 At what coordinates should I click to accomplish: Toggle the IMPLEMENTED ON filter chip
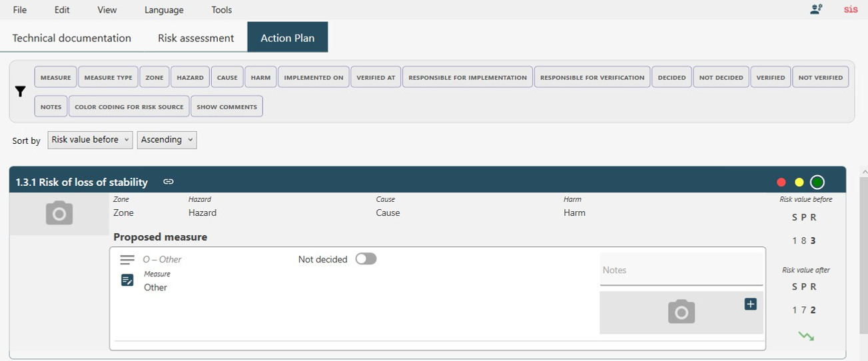pyautogui.click(x=314, y=77)
